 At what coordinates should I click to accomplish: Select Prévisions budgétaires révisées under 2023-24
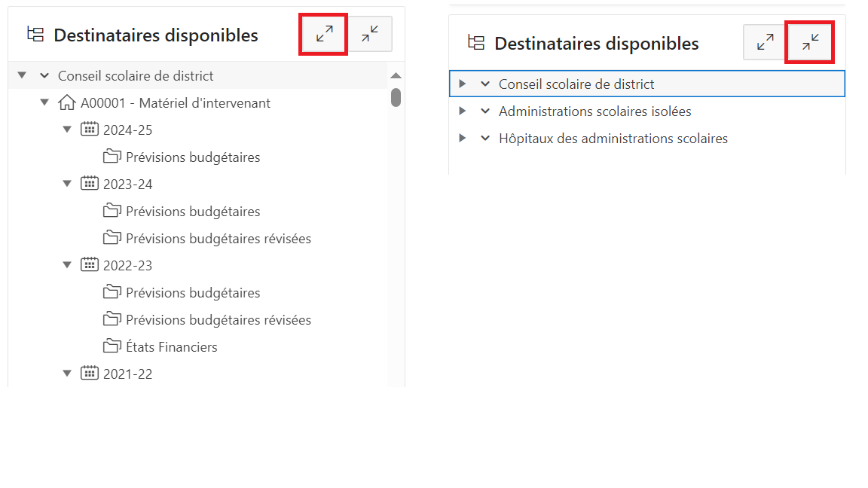219,239
